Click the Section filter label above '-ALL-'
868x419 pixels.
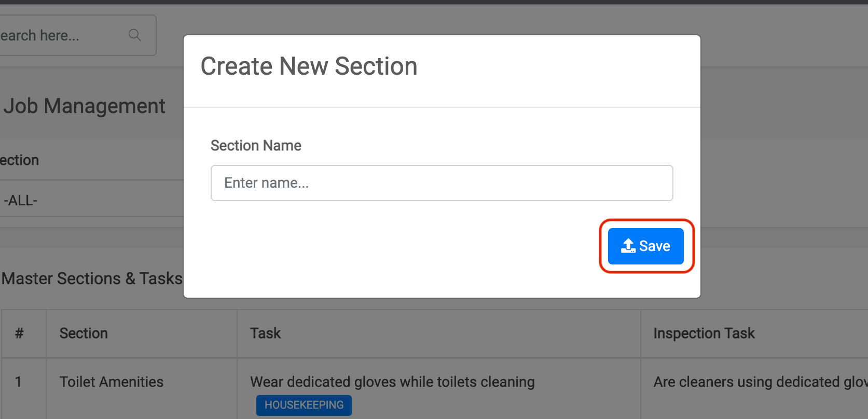click(20, 160)
